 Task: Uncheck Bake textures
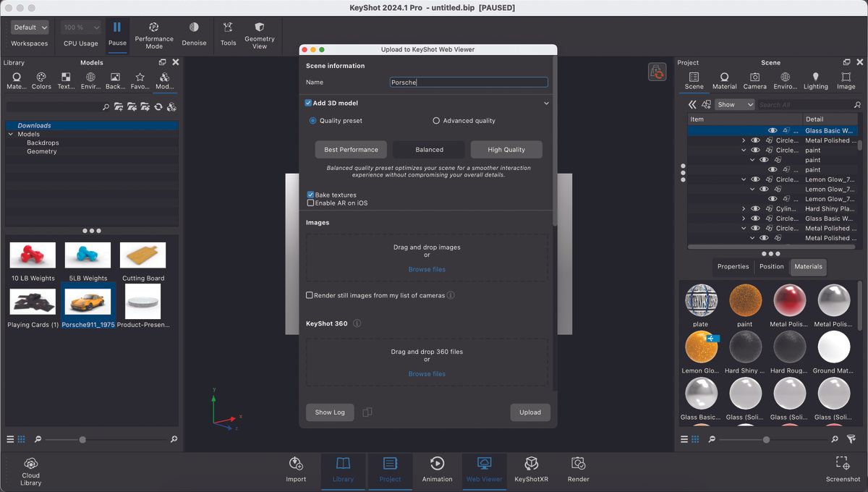click(x=310, y=195)
